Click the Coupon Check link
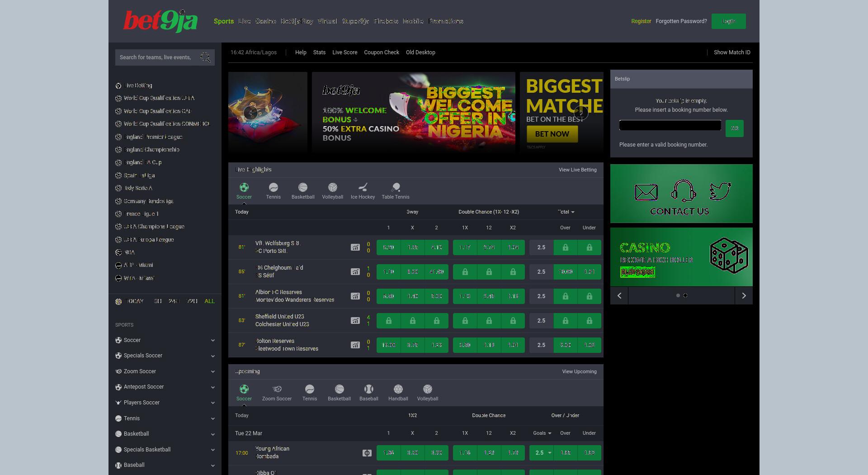The height and width of the screenshot is (475, 868). click(x=382, y=52)
